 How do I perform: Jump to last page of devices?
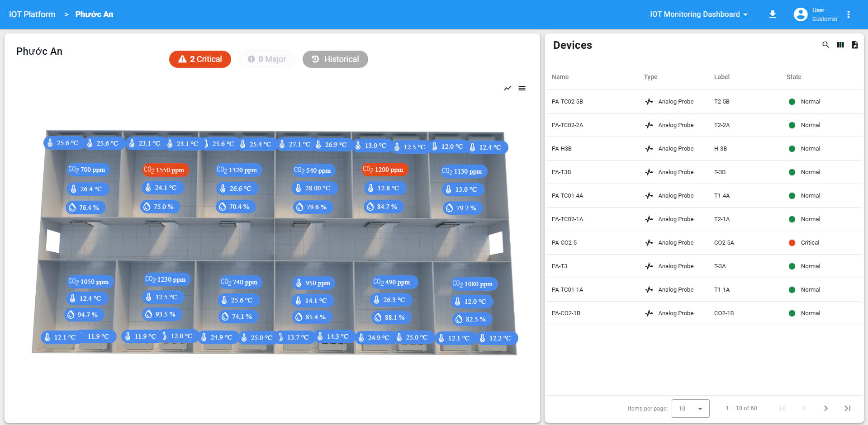848,408
